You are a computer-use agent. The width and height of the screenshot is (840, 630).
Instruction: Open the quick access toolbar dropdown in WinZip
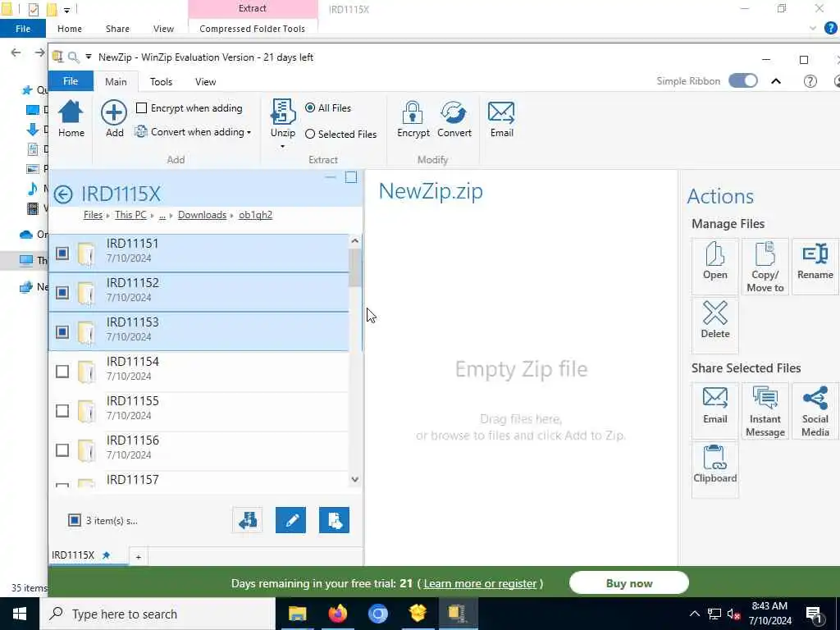tap(89, 57)
